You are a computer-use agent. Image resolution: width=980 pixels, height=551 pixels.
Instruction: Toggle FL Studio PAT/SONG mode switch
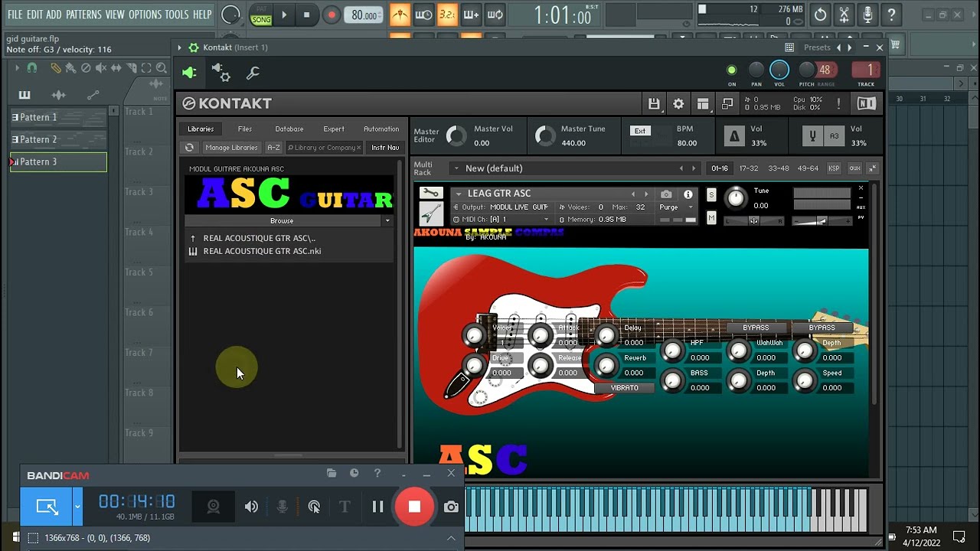pyautogui.click(x=261, y=15)
